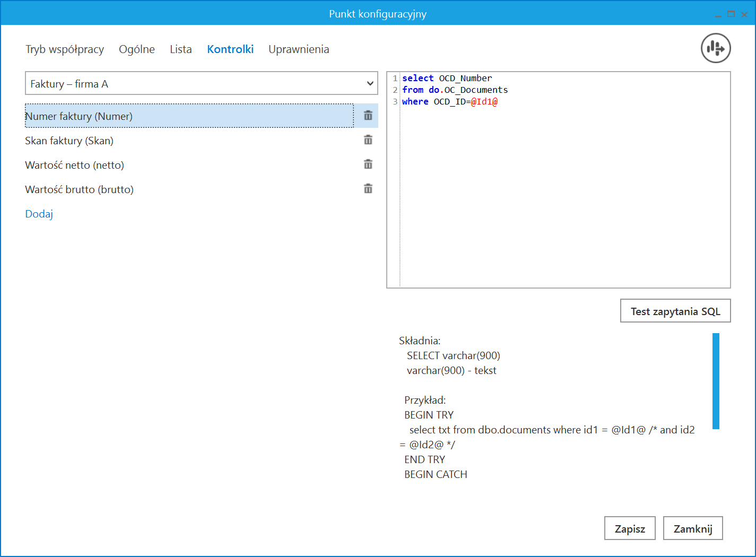Open the Ogólne tab
The image size is (756, 557).
pos(137,49)
